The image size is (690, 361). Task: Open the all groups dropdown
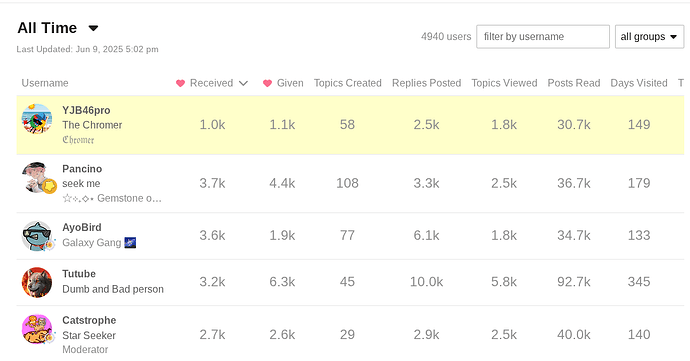(649, 37)
